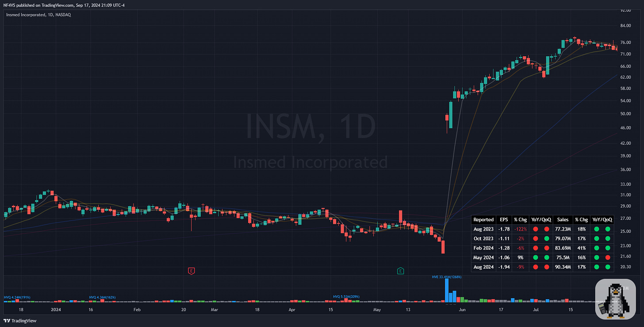
Task: Click the green E earnings marker in May
Action: [401, 270]
